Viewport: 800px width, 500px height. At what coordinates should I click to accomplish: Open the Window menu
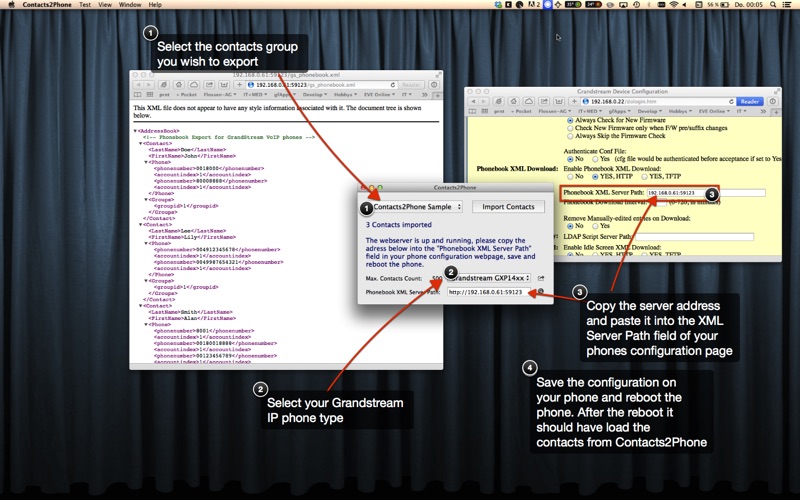point(130,5)
